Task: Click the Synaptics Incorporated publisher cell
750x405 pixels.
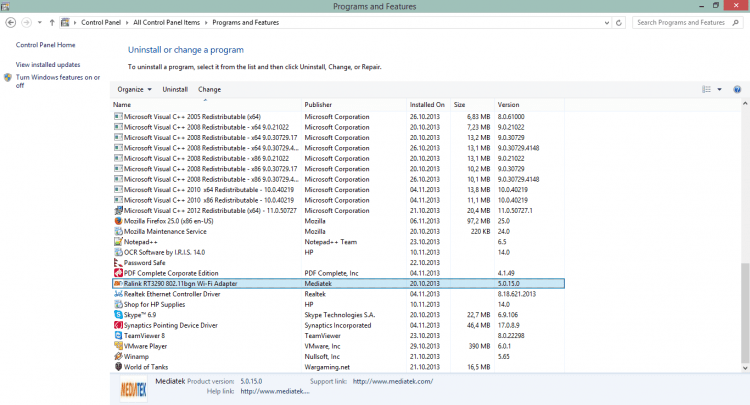Action: [x=338, y=325]
